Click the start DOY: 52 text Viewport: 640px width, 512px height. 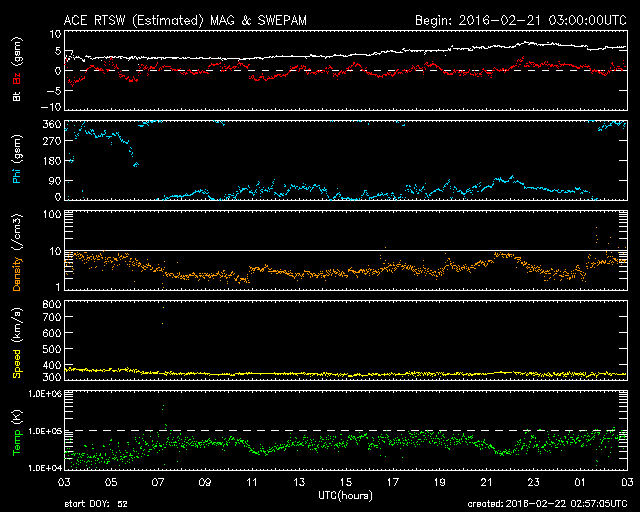(95, 505)
